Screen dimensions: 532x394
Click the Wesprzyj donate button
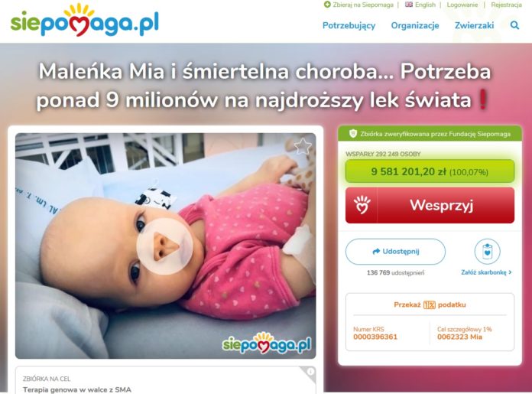click(x=430, y=205)
